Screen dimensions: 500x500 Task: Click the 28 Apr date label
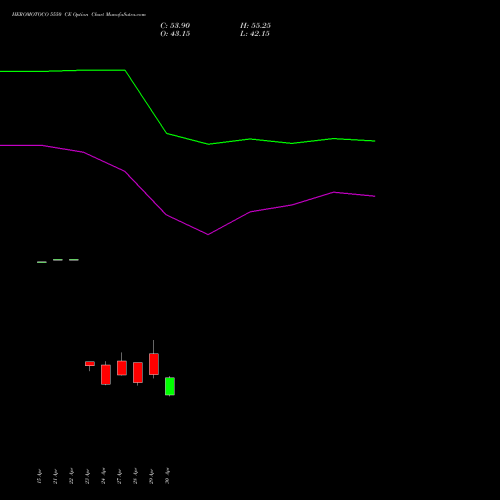tap(135, 476)
